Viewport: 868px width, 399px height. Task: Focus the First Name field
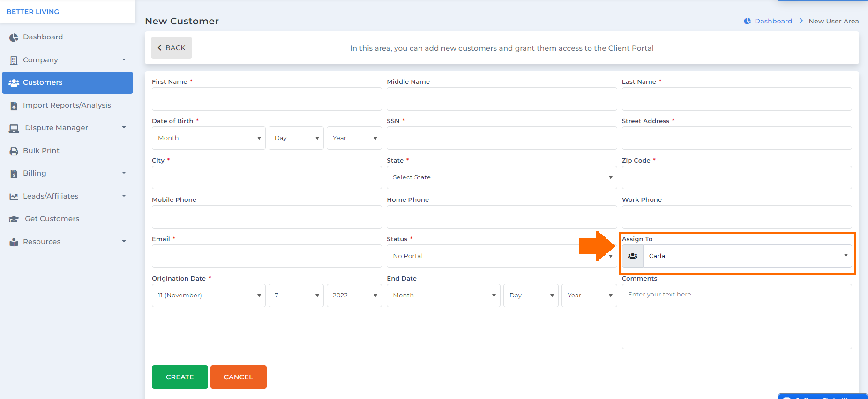(267, 99)
